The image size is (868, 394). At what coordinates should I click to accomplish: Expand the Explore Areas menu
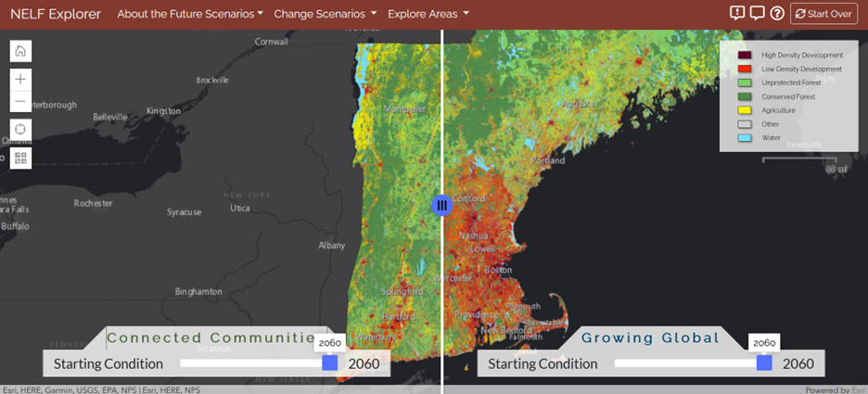428,14
